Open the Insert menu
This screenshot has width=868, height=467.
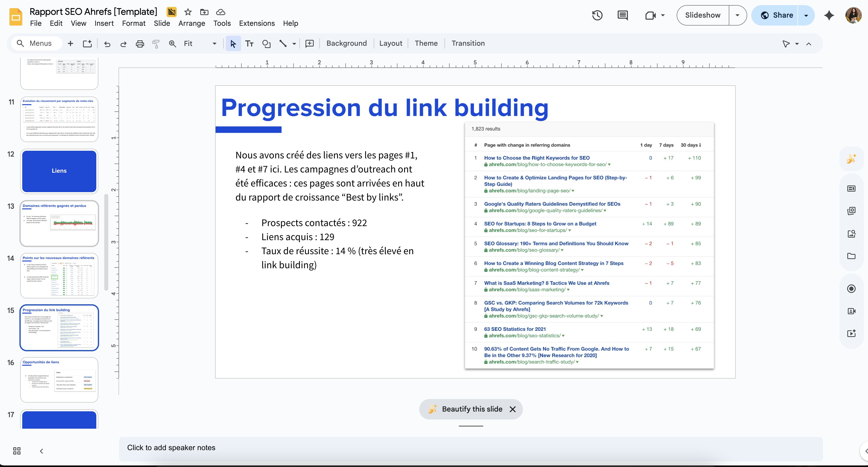(x=104, y=23)
